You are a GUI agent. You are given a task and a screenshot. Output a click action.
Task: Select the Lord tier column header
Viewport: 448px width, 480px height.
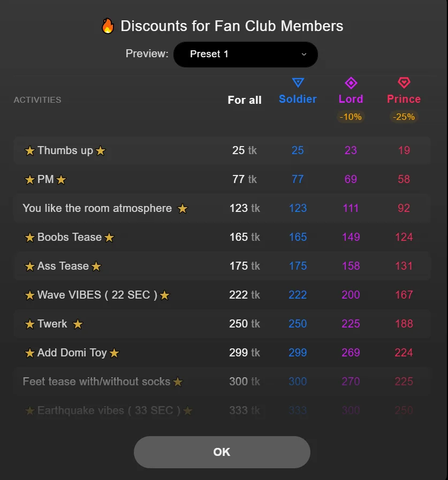351,99
